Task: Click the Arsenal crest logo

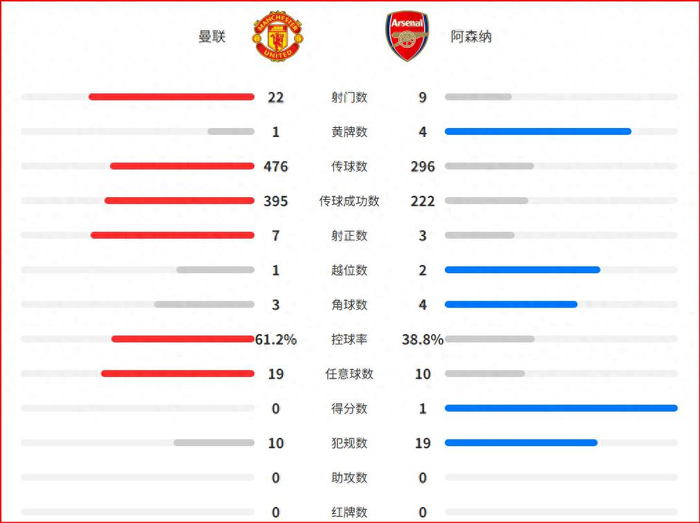Action: click(407, 36)
